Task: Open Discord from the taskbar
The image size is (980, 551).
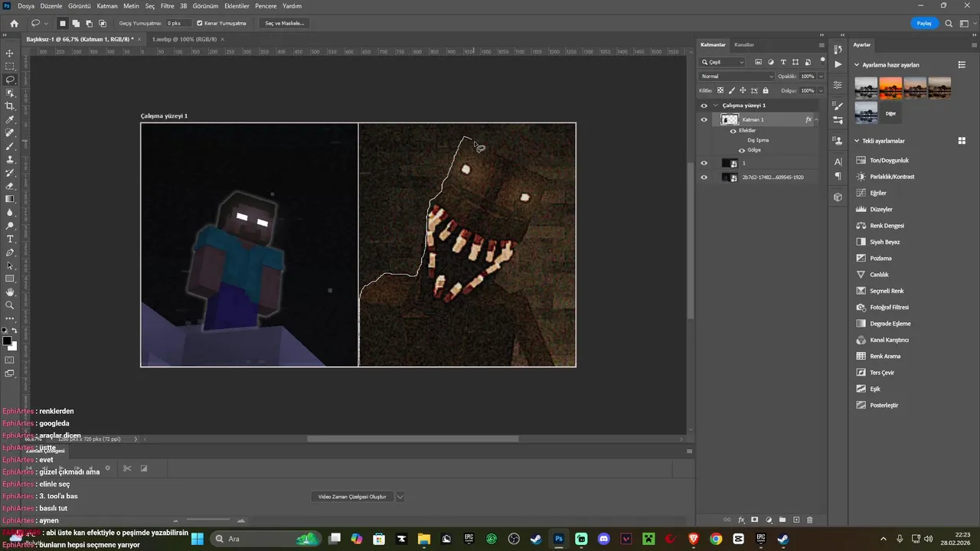Action: pyautogui.click(x=604, y=539)
